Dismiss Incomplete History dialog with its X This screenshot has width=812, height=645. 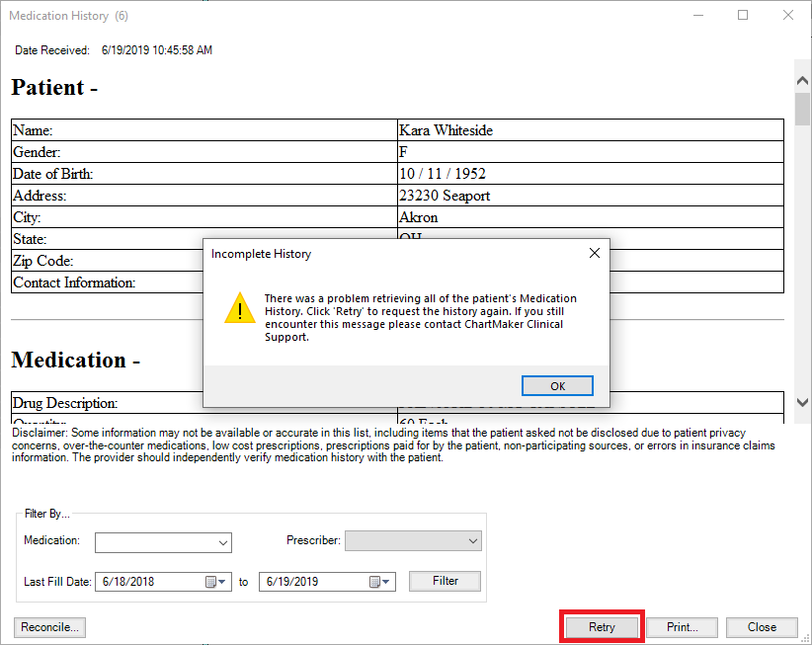click(594, 254)
